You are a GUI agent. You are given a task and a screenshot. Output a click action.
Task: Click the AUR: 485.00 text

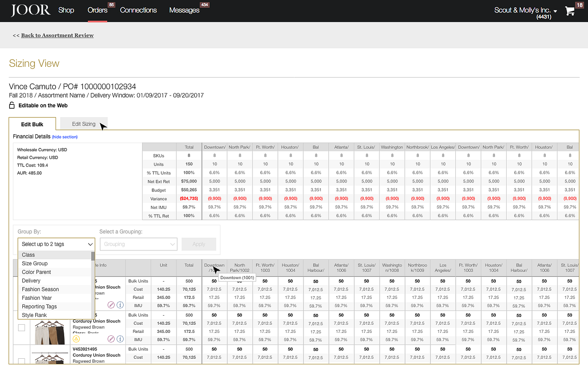pyautogui.click(x=30, y=173)
